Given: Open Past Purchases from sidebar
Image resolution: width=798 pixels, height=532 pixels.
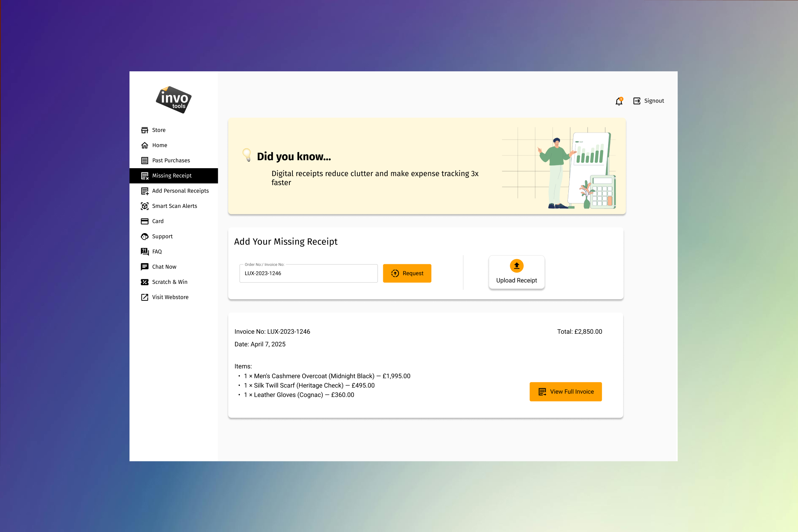Looking at the screenshot, I should (171, 160).
